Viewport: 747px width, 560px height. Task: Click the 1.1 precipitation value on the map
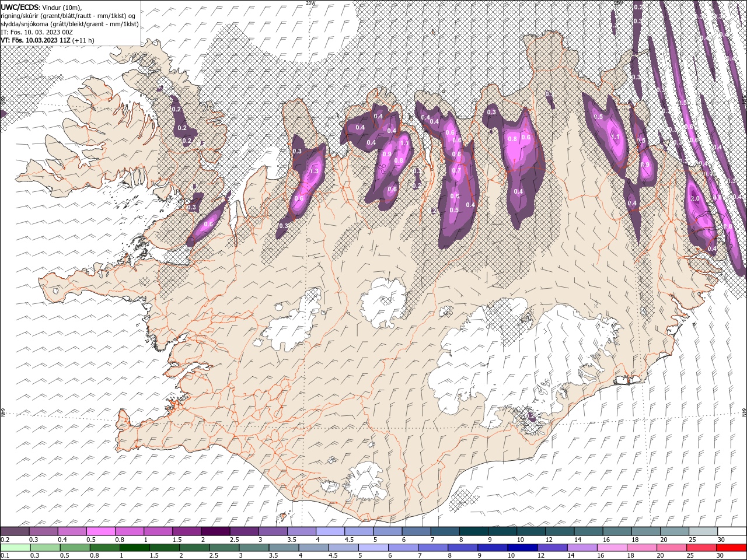click(x=615, y=136)
